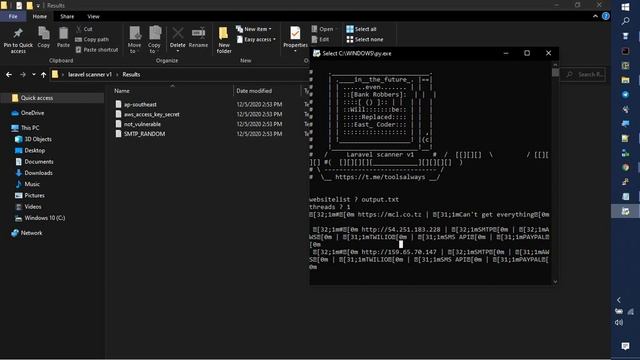Go back in Explorer navigation
The width and height of the screenshot is (640, 360).
click(9, 75)
